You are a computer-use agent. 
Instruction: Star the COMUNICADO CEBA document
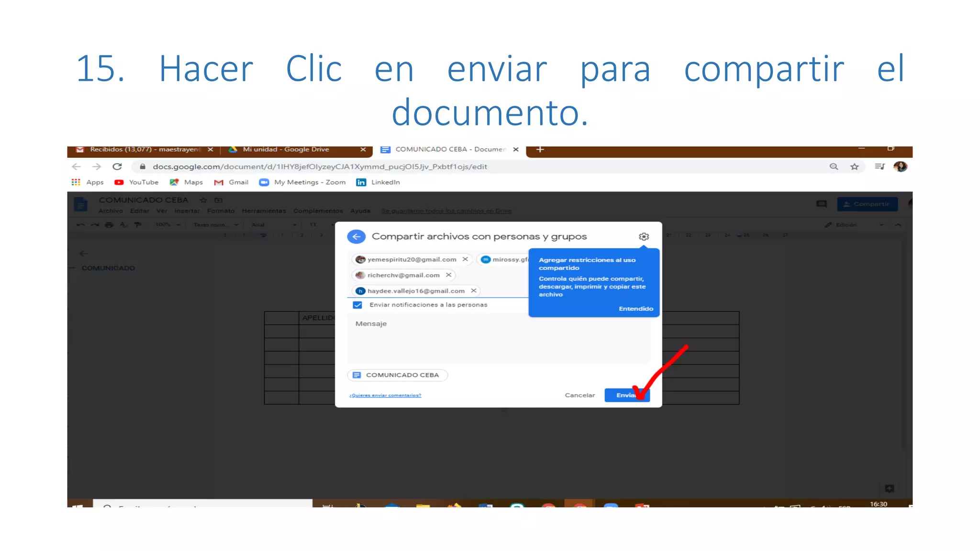203,200
